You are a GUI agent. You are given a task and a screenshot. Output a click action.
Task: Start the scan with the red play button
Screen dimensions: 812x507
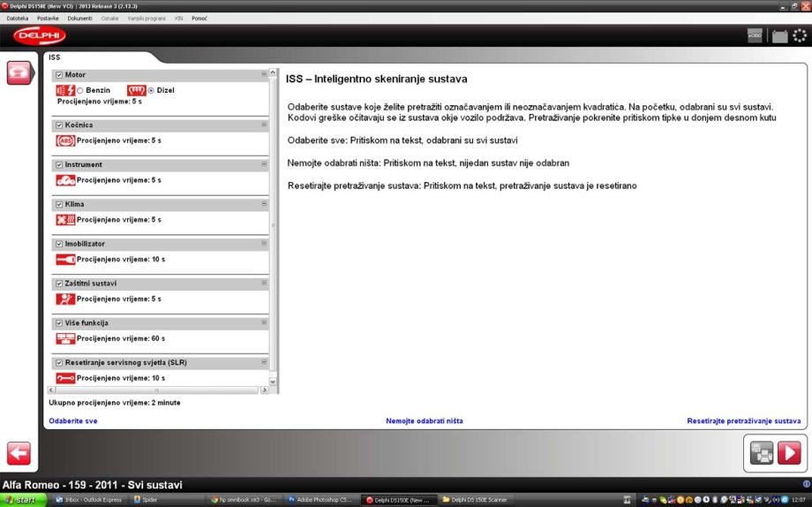tap(789, 453)
